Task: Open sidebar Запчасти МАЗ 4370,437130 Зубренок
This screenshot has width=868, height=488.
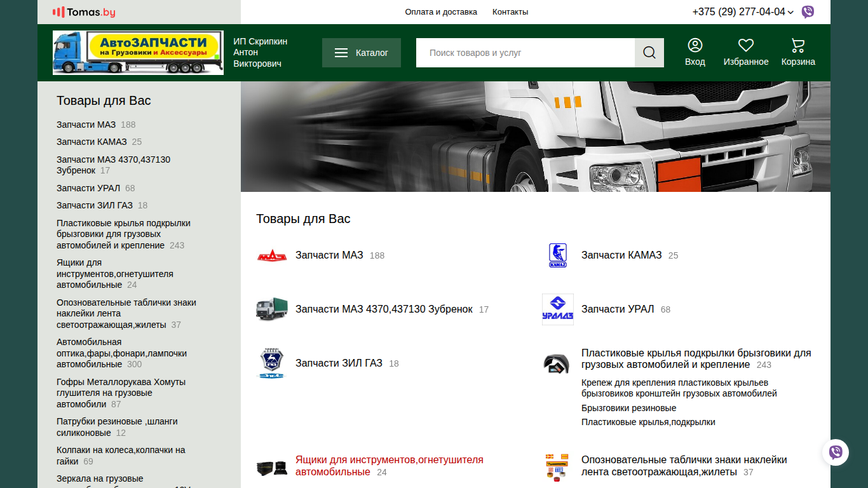Action: click(x=113, y=165)
